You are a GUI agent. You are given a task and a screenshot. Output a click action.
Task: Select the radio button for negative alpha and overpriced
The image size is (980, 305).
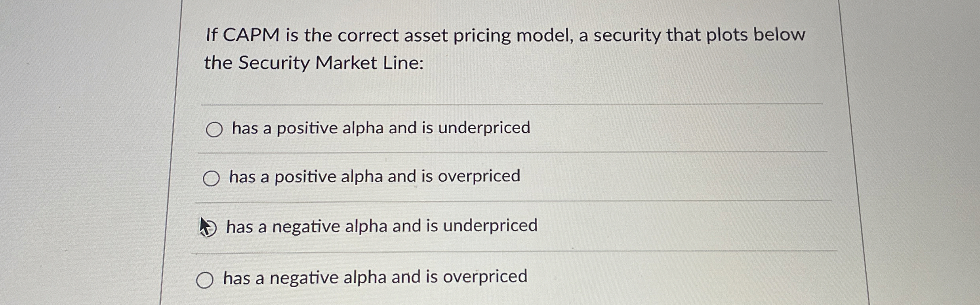tap(205, 280)
